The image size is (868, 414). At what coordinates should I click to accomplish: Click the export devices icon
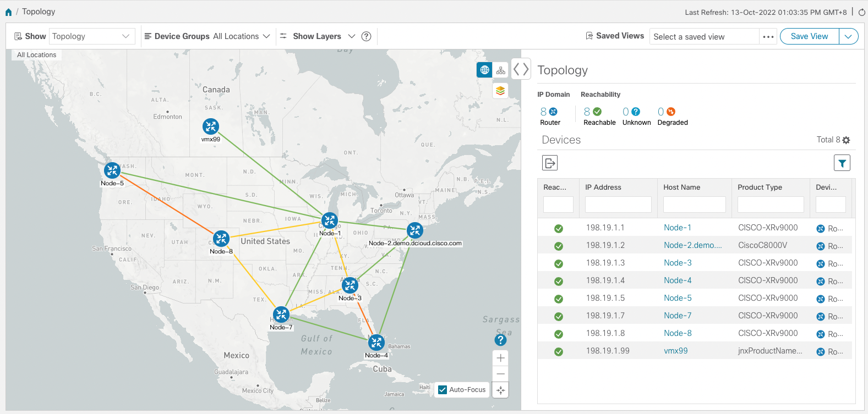[x=550, y=163]
